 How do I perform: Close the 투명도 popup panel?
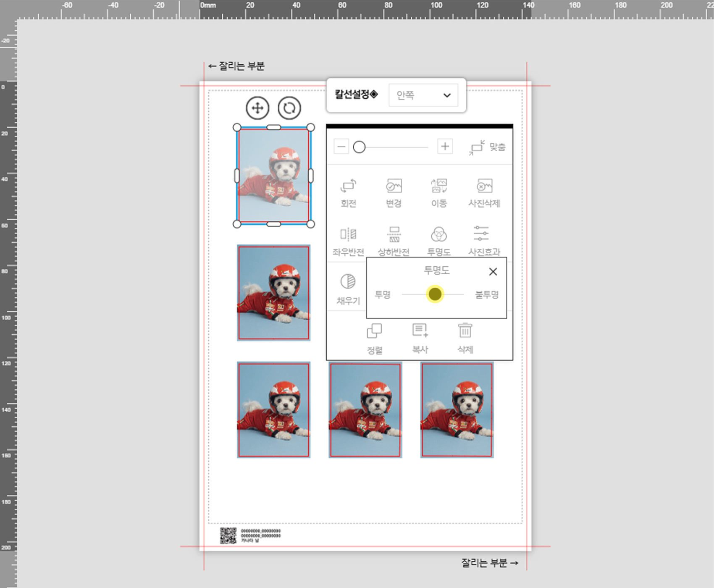493,272
